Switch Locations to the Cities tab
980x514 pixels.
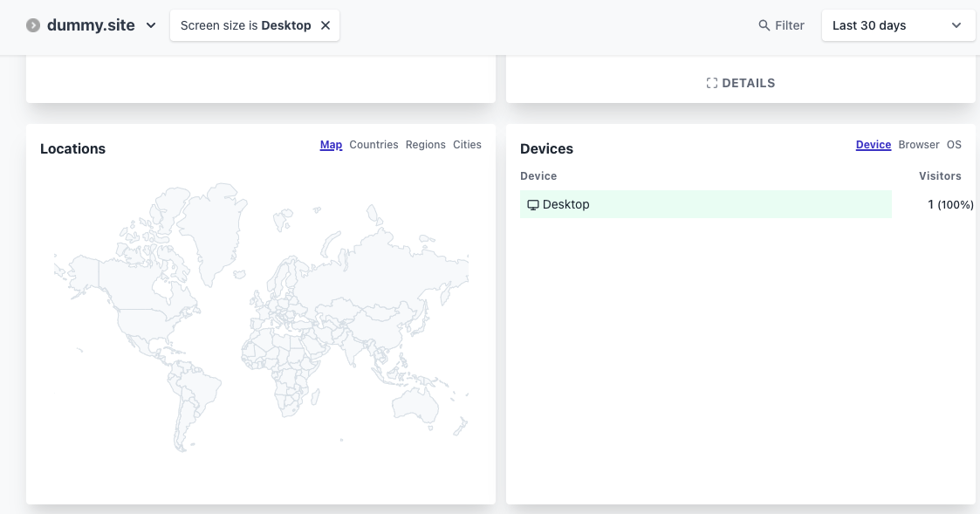pos(467,145)
